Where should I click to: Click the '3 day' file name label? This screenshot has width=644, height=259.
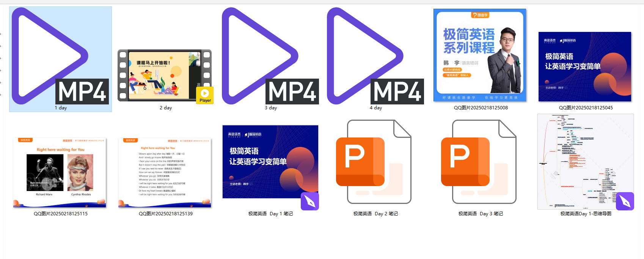pos(271,108)
